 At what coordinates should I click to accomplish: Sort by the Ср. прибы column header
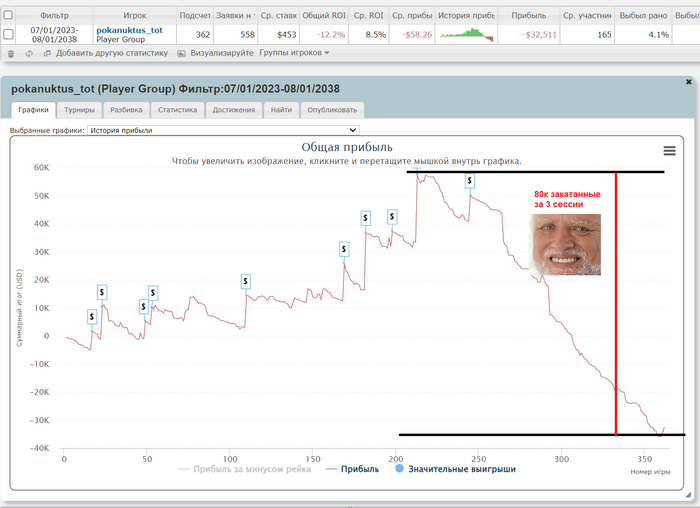click(412, 16)
